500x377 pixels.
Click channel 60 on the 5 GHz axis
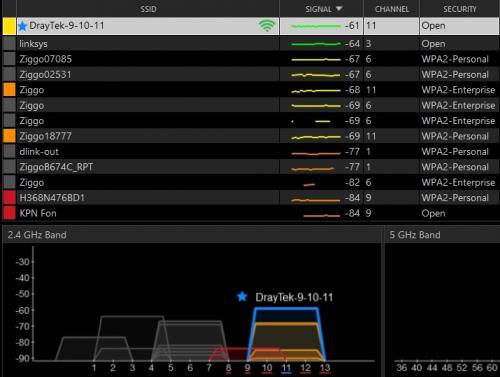click(492, 368)
